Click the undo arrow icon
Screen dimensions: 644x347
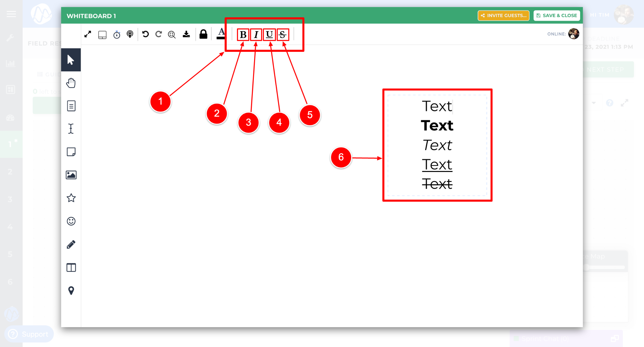tap(145, 34)
